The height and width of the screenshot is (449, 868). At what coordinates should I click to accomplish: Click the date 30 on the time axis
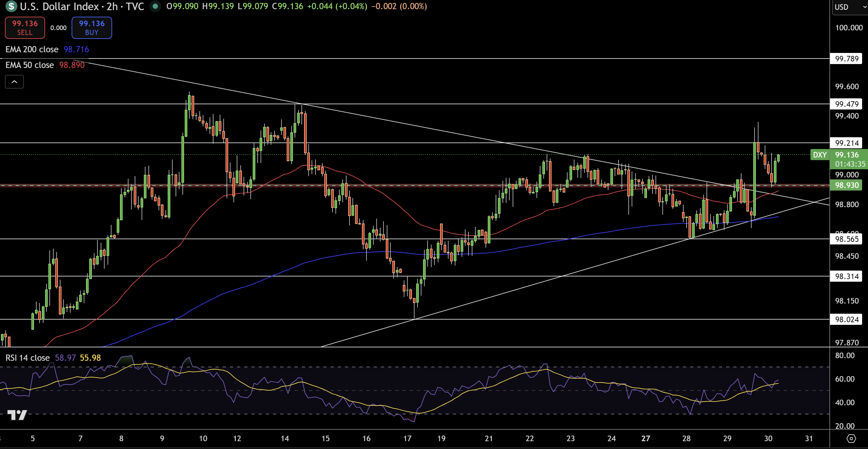(x=768, y=439)
